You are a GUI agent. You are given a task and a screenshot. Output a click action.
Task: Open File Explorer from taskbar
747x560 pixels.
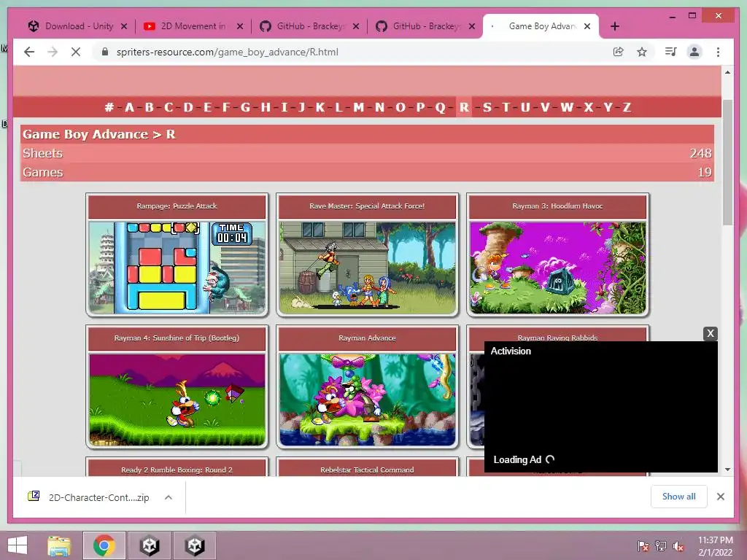point(59,545)
